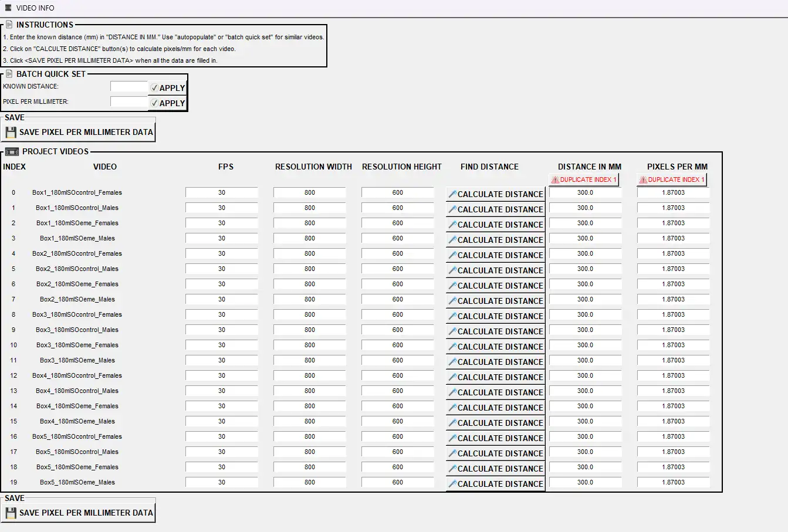
Task: Click the checkmark icon beside KNOWN DISTANCE apply
Action: pyautogui.click(x=154, y=88)
